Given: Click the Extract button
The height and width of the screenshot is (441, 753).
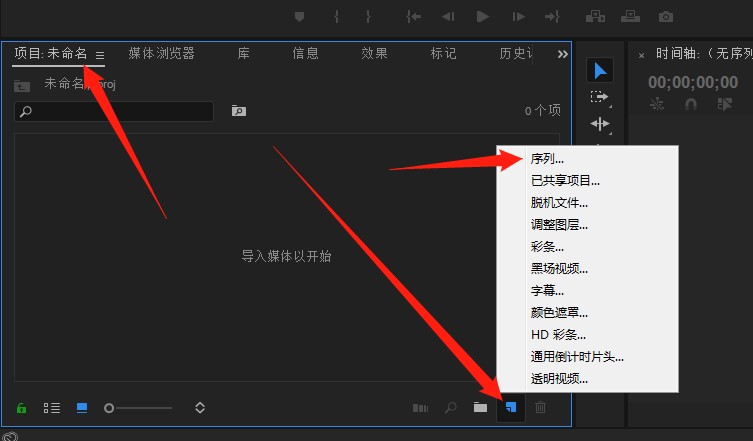Looking at the screenshot, I should pos(630,17).
